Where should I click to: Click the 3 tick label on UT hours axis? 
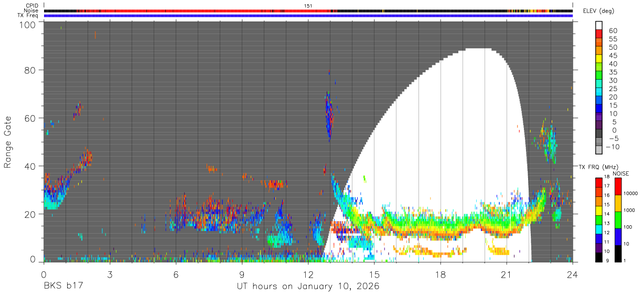[x=110, y=274]
